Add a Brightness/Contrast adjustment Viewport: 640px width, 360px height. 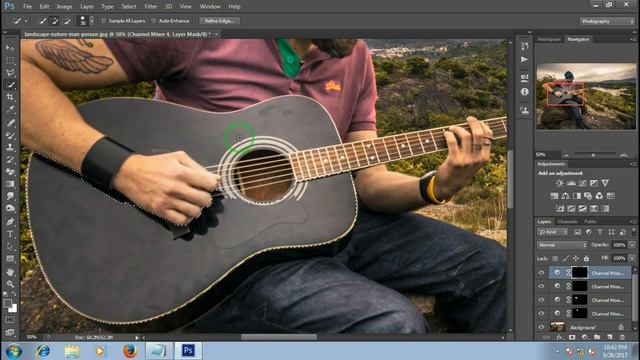tap(559, 183)
